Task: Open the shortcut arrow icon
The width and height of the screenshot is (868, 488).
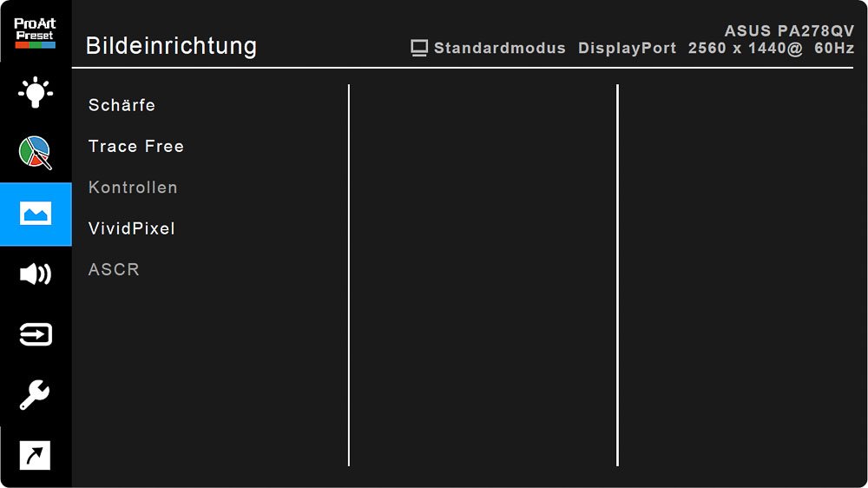Action: point(36,456)
